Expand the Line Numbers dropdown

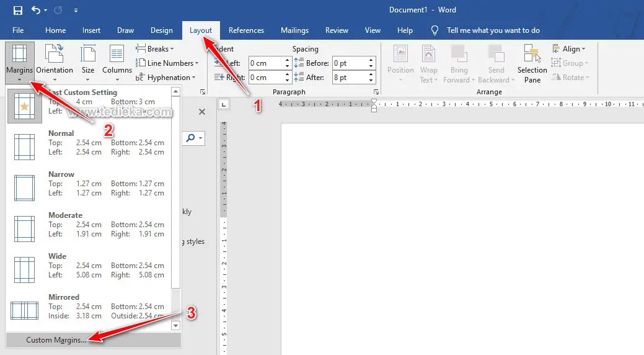tap(167, 63)
